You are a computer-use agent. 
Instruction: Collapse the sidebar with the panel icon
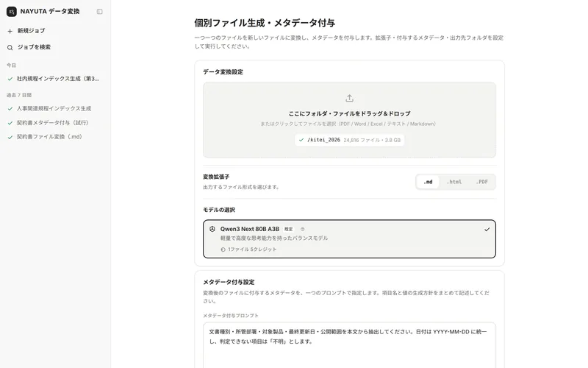pyautogui.click(x=99, y=12)
